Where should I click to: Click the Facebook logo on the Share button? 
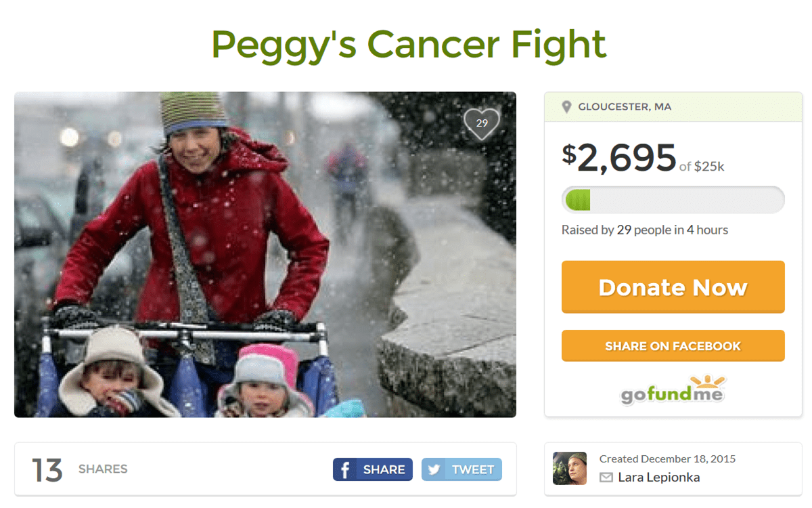tap(344, 469)
